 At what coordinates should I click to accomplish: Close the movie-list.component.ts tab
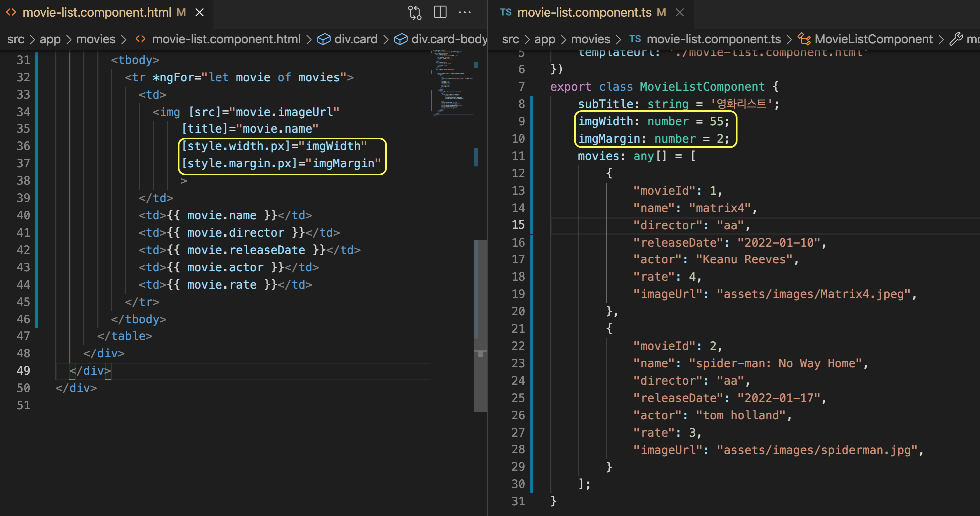click(679, 13)
